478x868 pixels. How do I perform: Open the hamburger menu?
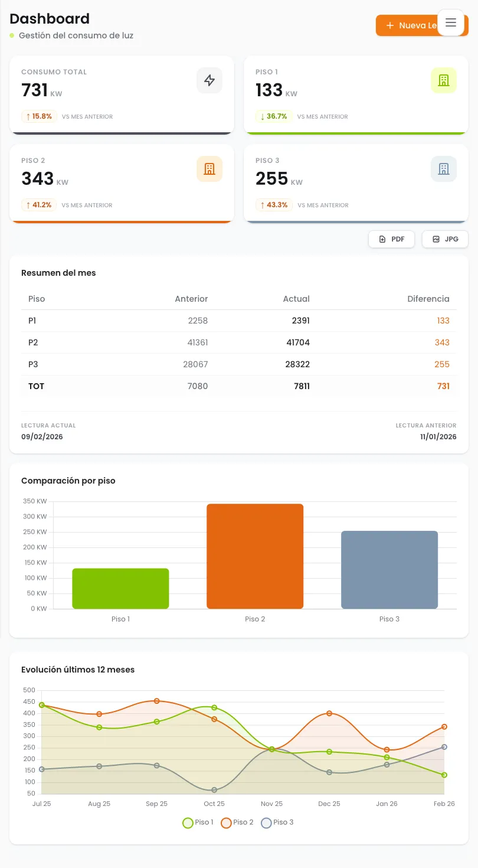[x=451, y=23]
